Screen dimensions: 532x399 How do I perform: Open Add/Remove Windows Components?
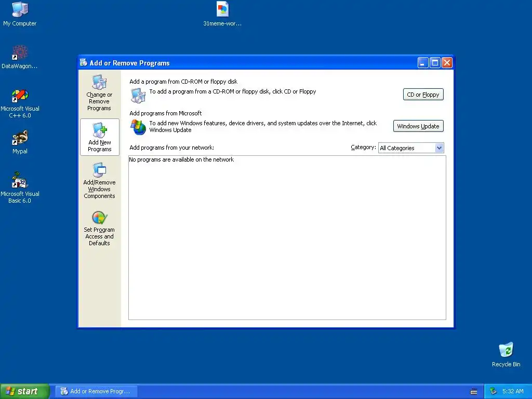click(99, 180)
